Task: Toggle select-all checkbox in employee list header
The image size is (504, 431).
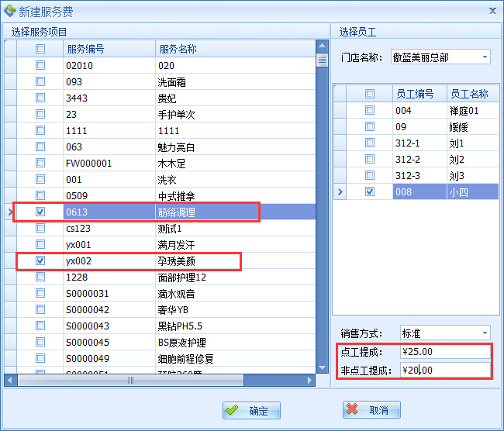Action: 370,94
